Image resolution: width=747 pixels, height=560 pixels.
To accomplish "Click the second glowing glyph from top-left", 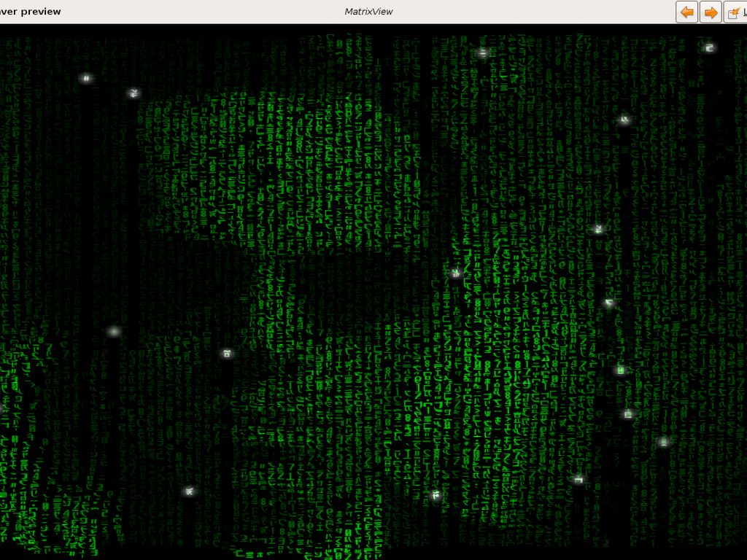I will pos(133,93).
